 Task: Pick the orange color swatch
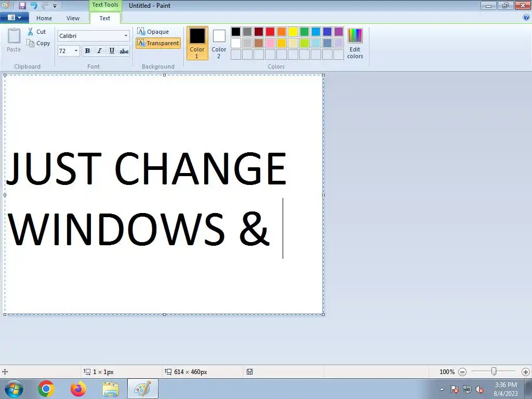click(282, 32)
